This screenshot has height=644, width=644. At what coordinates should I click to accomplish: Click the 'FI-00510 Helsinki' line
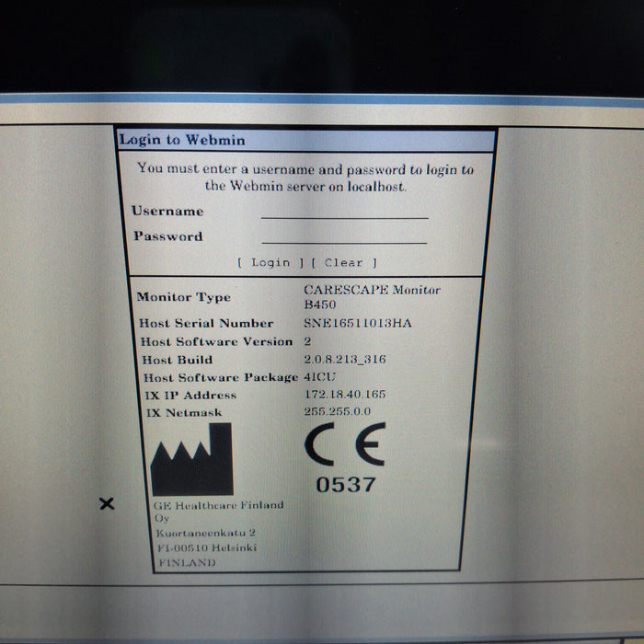point(207,548)
